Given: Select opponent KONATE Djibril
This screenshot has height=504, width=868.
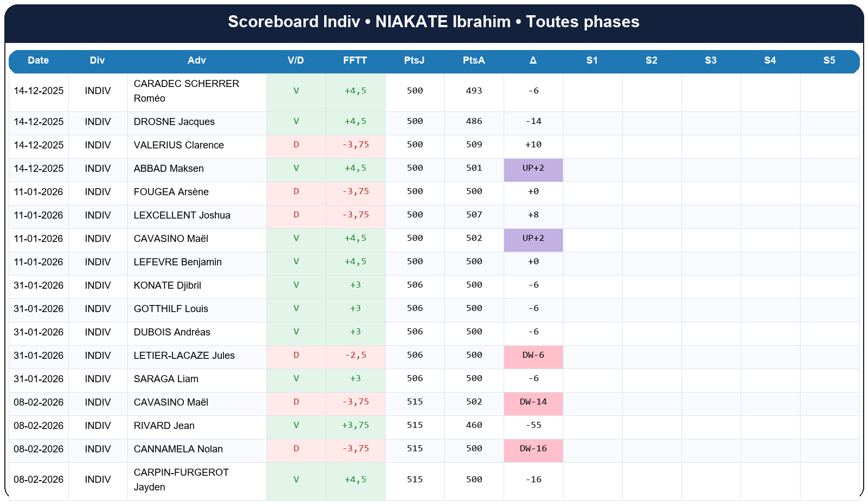Looking at the screenshot, I should 168,285.
